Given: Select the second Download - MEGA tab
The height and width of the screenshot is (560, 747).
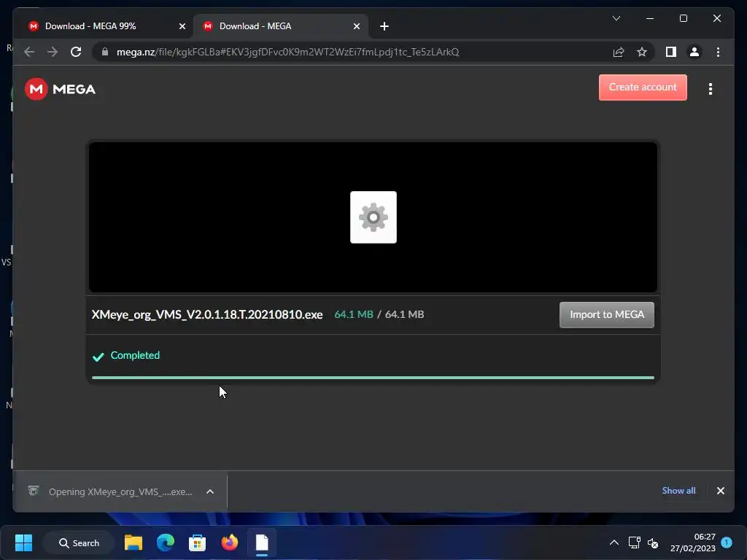Looking at the screenshot, I should 281,26.
